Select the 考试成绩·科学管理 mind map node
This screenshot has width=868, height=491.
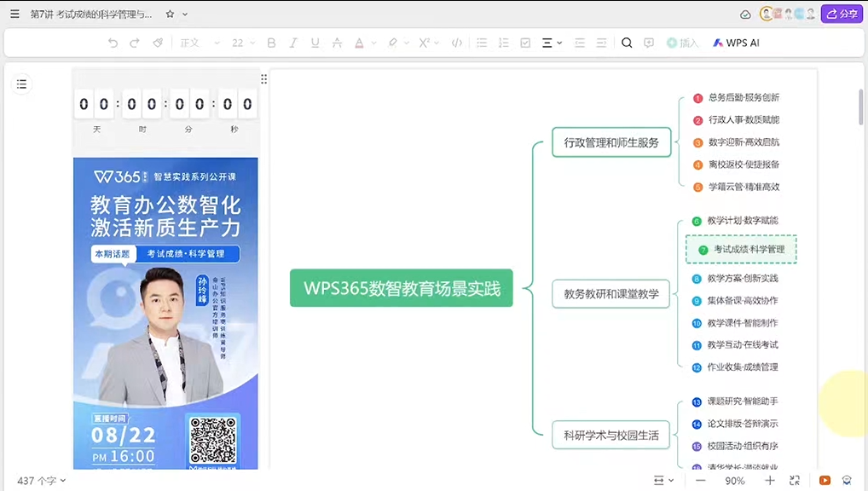(741, 250)
